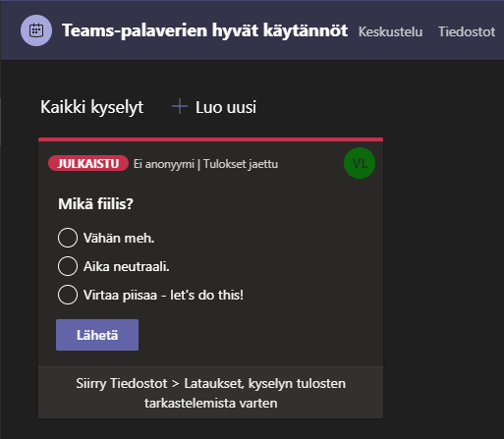The image size is (504, 439).
Task: Click the Mikä fiilis? poll question
Action: click(95, 204)
